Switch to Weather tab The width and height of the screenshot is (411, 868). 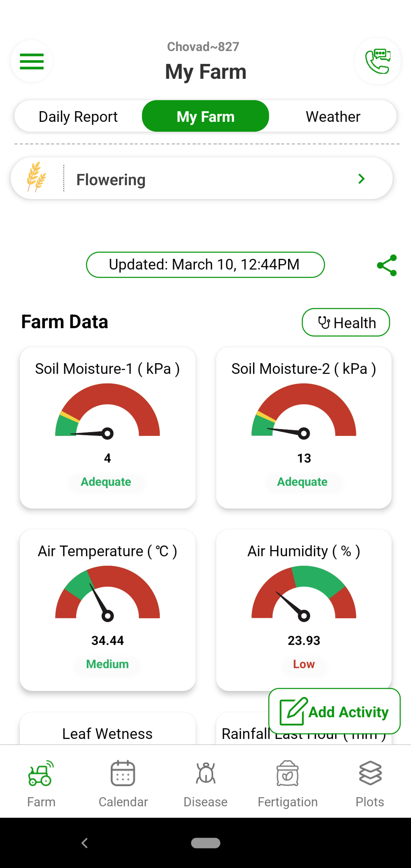[x=332, y=116]
